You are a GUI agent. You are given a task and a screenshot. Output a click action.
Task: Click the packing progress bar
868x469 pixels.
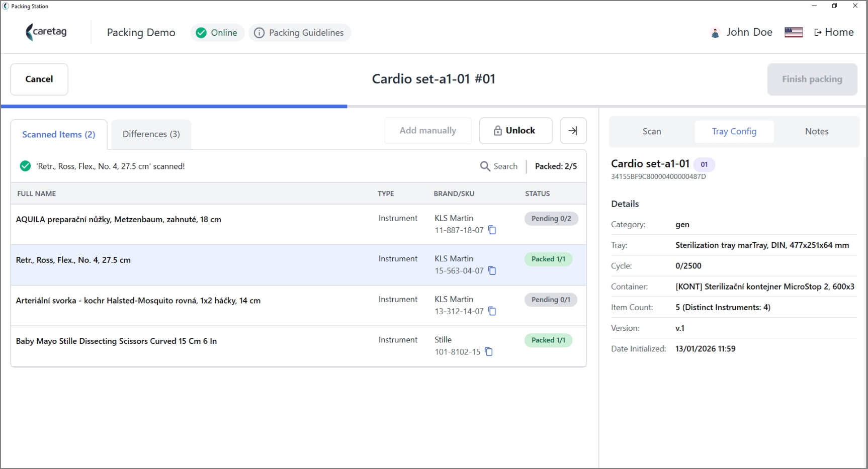click(x=433, y=107)
